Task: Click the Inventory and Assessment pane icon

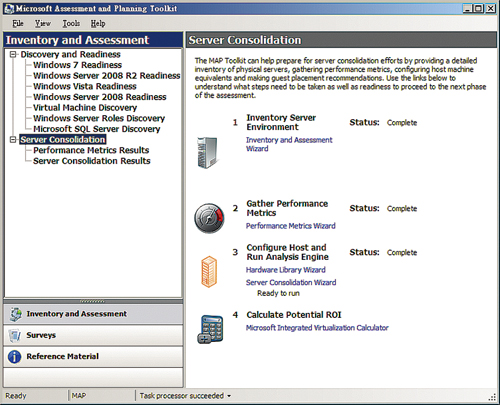Action: coord(15,314)
